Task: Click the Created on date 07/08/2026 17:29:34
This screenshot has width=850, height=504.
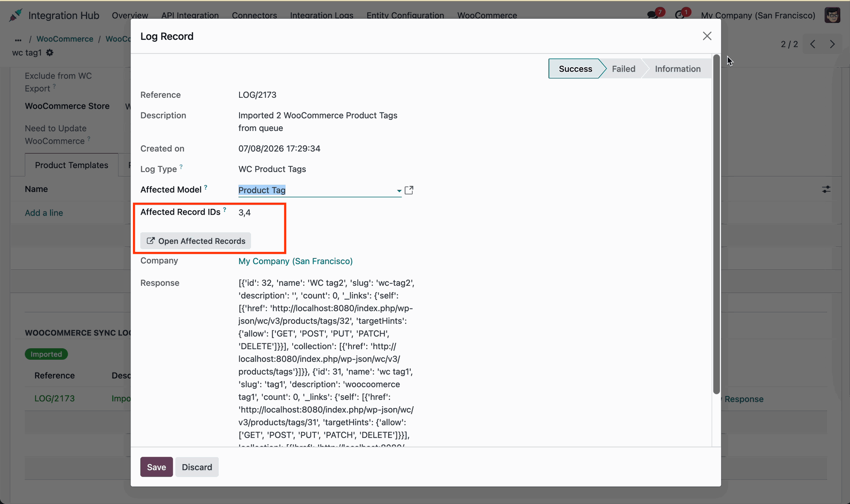Action: coord(279,149)
